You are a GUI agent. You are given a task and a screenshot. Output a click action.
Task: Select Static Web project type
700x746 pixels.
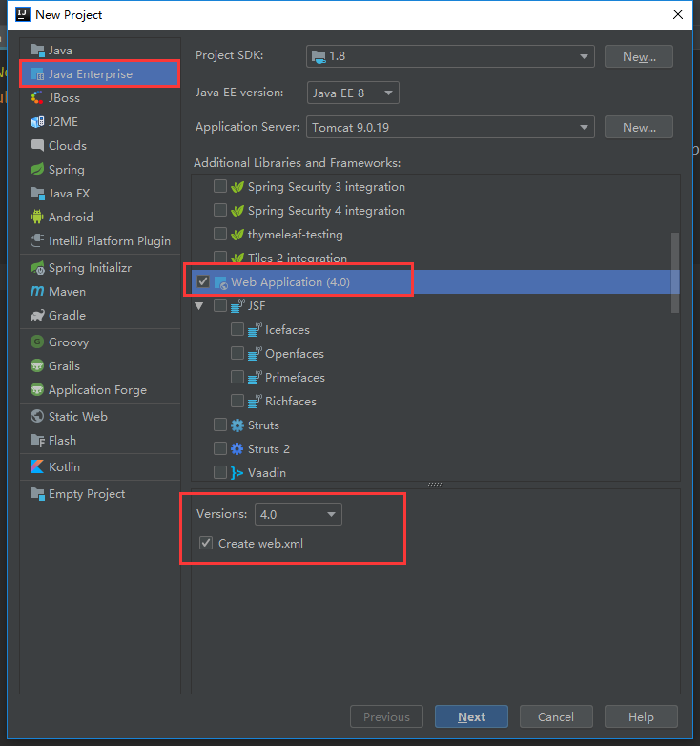click(100, 416)
